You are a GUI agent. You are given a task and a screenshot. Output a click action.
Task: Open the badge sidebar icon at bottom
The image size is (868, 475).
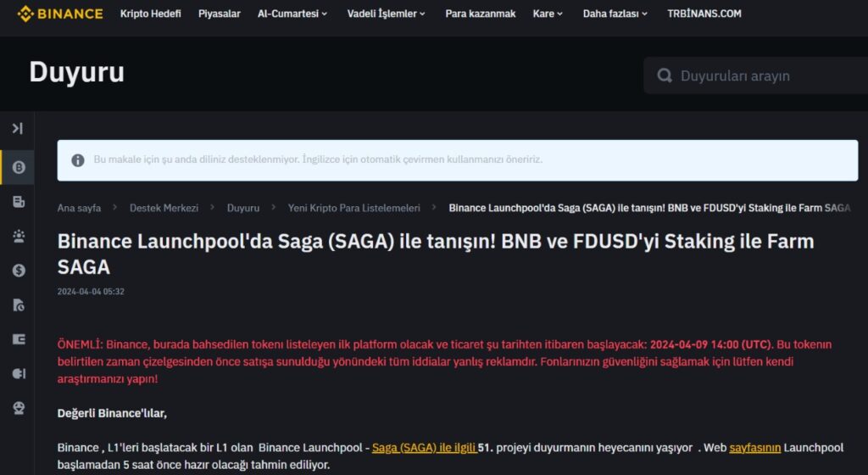[x=19, y=408]
